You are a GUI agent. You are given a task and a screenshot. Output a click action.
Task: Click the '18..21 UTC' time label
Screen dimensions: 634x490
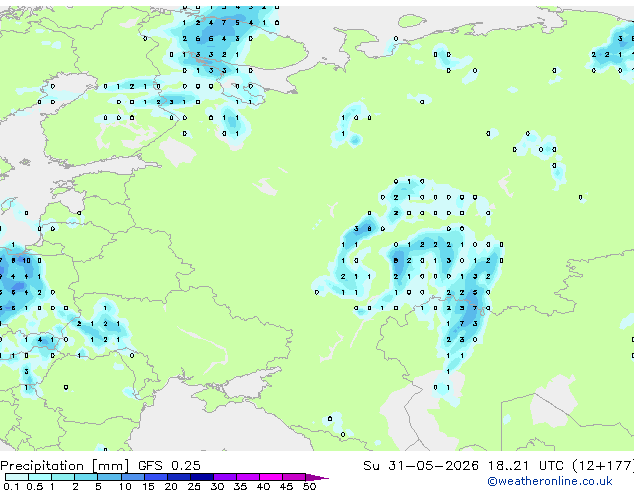click(x=525, y=466)
